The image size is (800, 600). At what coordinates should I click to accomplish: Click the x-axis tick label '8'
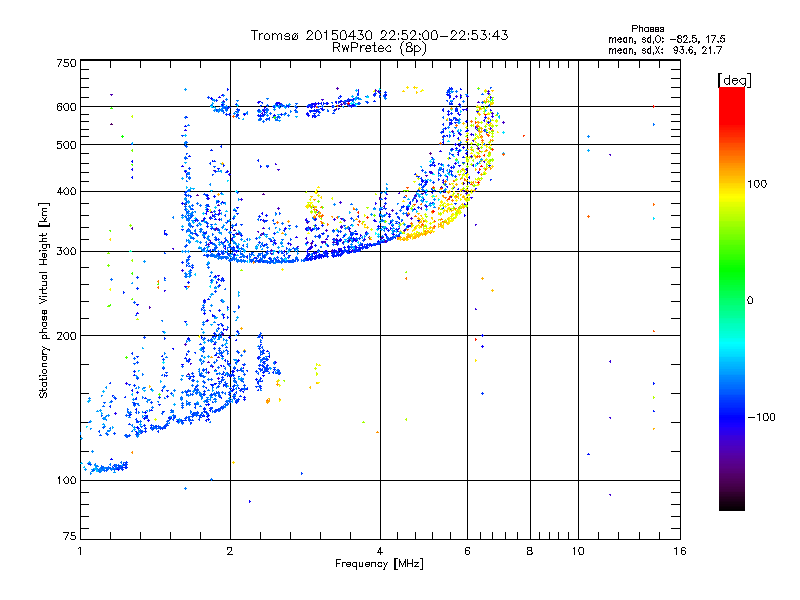pyautogui.click(x=530, y=551)
